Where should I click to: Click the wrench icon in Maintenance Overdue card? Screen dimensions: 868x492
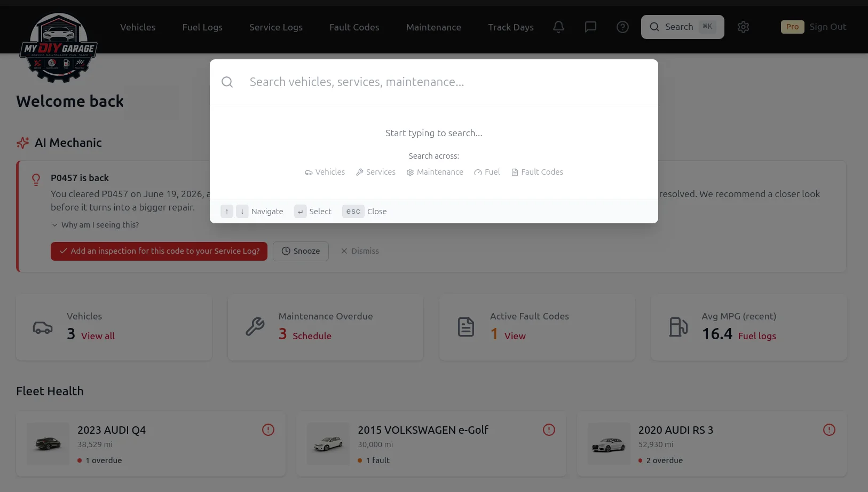pyautogui.click(x=255, y=326)
